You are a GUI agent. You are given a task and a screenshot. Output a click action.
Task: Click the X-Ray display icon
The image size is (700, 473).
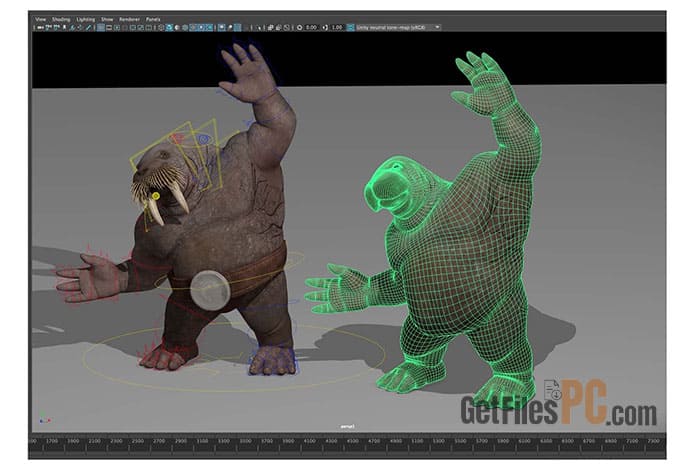click(271, 28)
